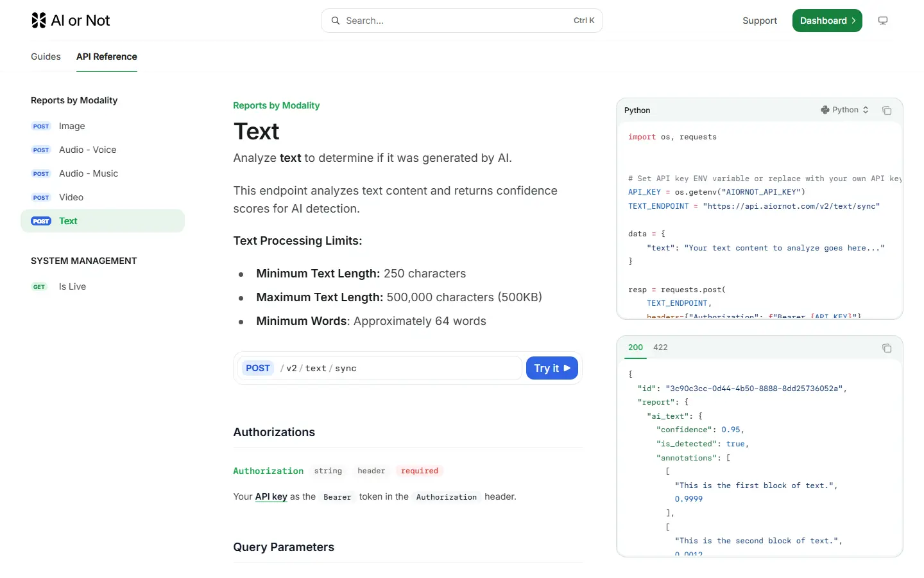Screen dimensions: 924x578
Task: Click the Authorization parameter name
Action: (268, 471)
